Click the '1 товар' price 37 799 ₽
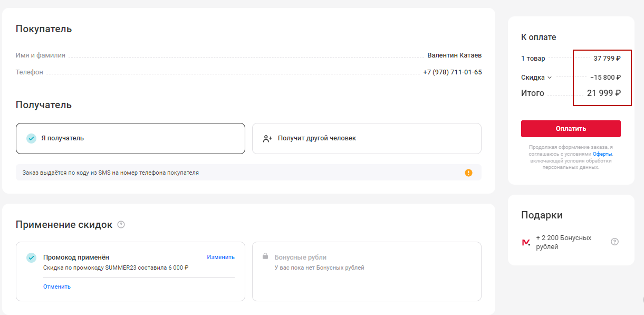The height and width of the screenshot is (315, 644). 607,59
